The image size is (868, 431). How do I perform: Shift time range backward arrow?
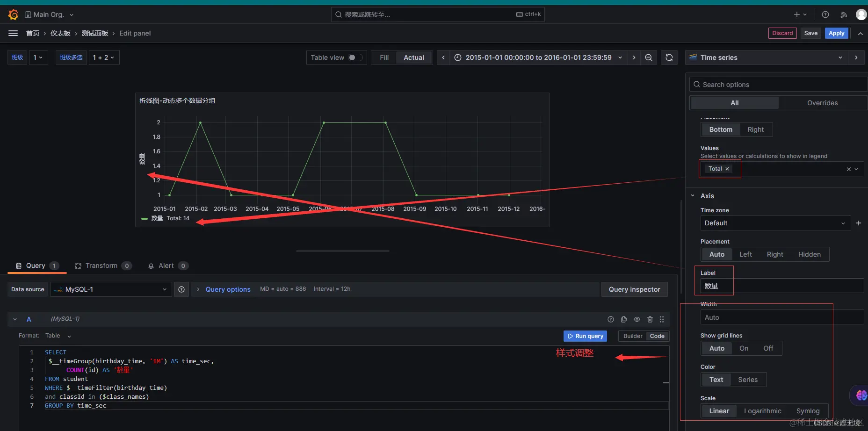coord(443,57)
